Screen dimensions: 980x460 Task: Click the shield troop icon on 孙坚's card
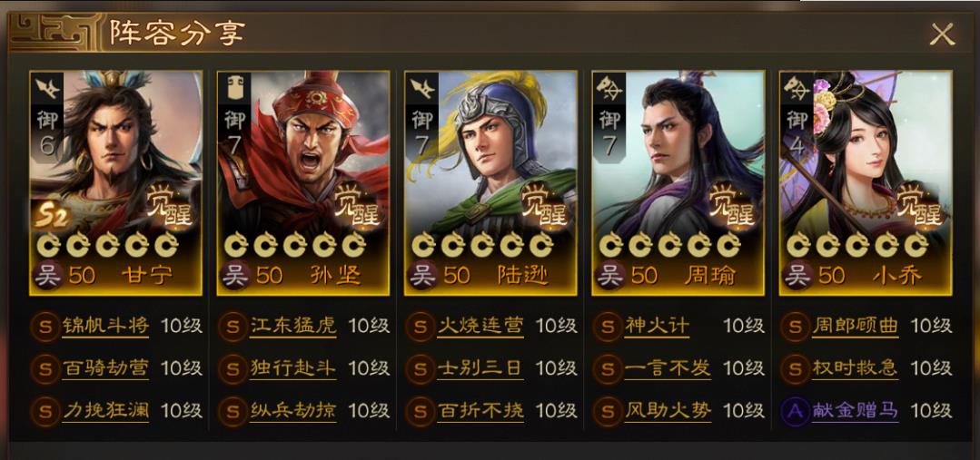tap(234, 90)
